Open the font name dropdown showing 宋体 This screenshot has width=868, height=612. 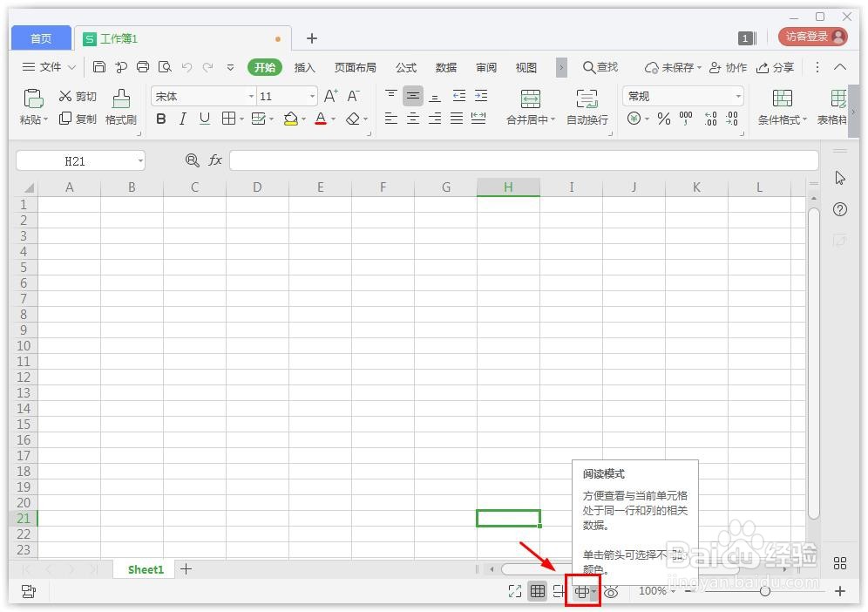pos(250,96)
